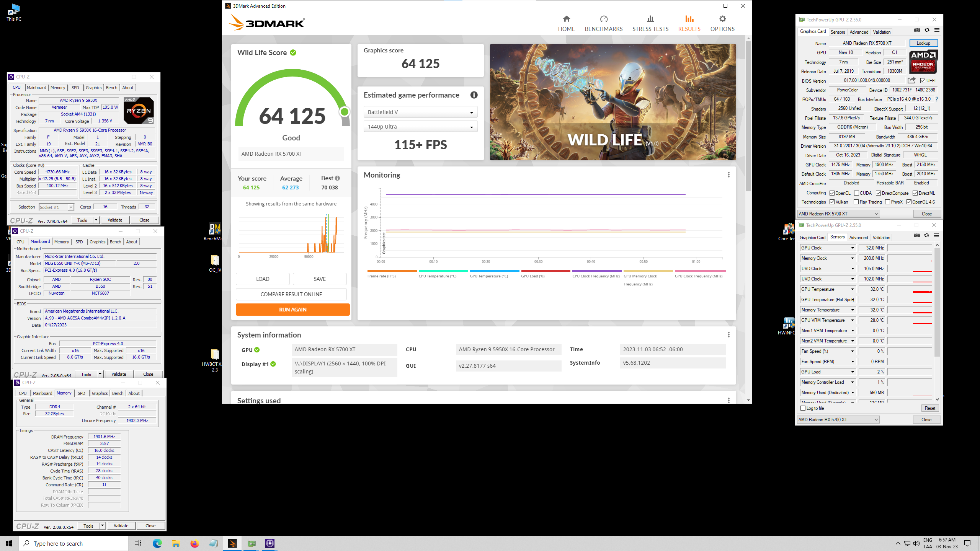The height and width of the screenshot is (551, 980).
Task: Toggle Frame rate (FPS) orange legend swatch
Action: [392, 271]
